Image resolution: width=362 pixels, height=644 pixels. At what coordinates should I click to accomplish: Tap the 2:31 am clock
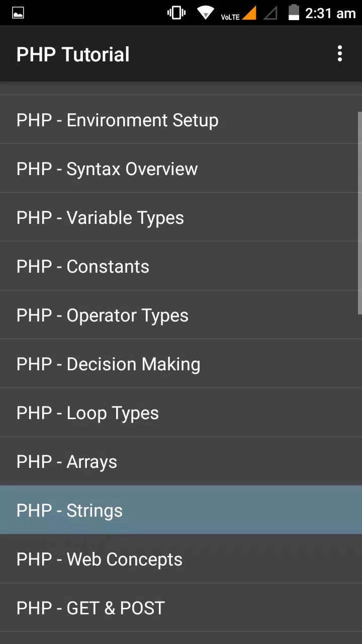[x=330, y=13]
